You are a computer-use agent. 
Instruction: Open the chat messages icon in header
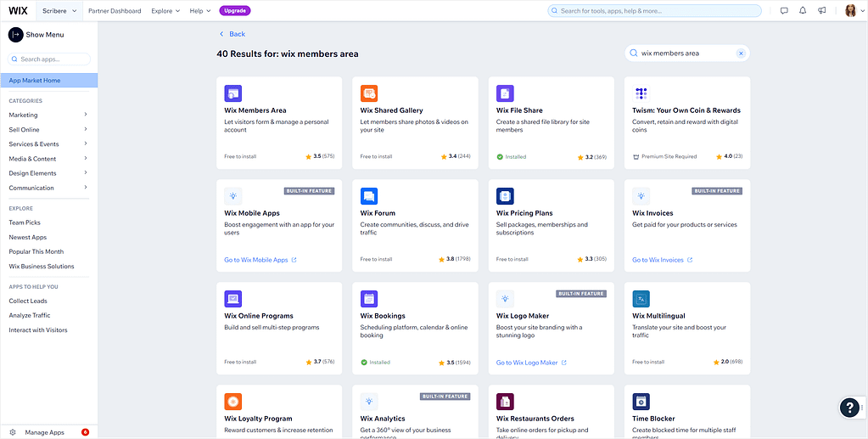784,10
